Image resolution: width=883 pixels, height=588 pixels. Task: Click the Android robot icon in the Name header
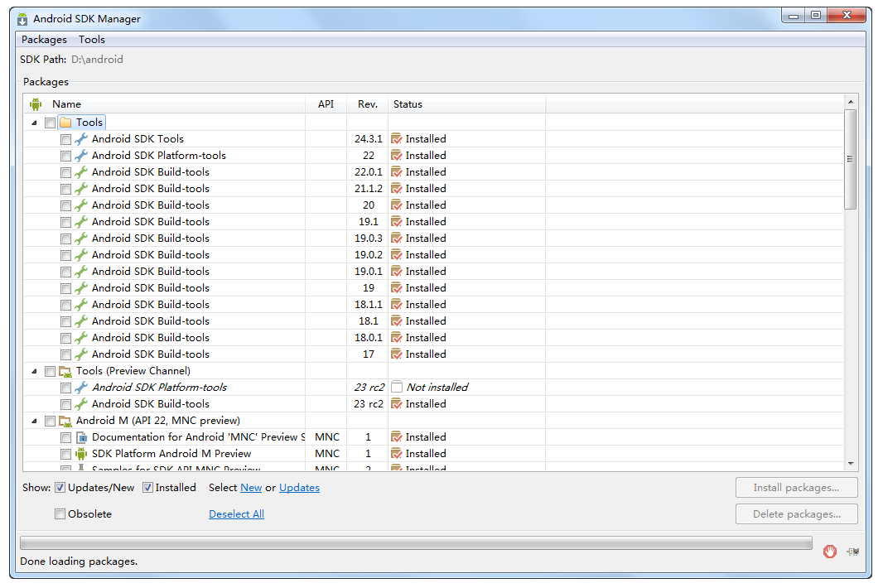click(x=36, y=104)
